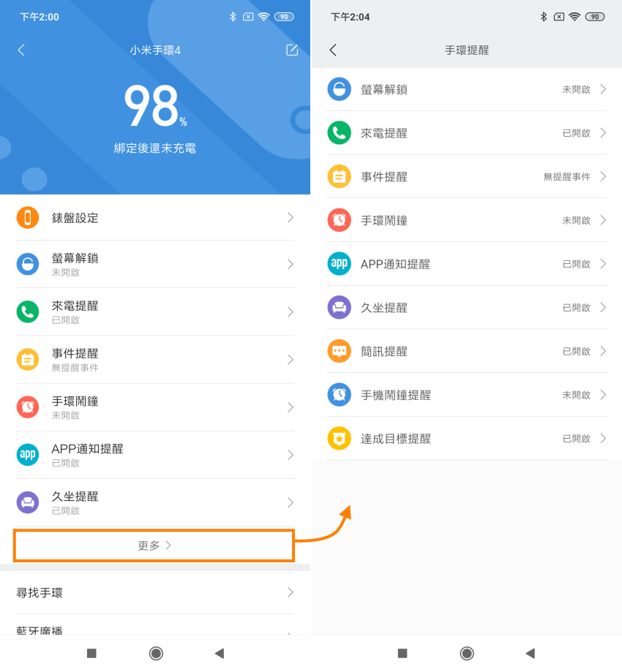The width and height of the screenshot is (622, 672).
Task: Tap left phone's recent apps square button
Action: [91, 653]
